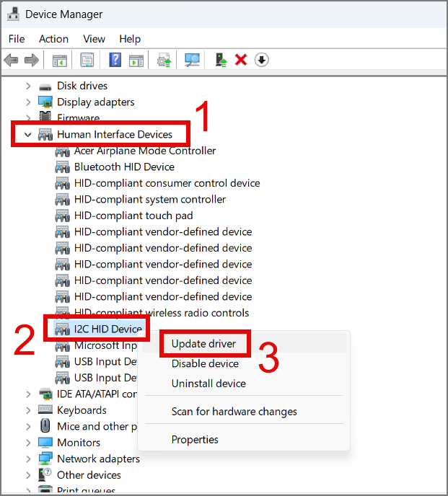Screen dimensions: 448x496
Task: Select the Disk drives label
Action: [82, 86]
